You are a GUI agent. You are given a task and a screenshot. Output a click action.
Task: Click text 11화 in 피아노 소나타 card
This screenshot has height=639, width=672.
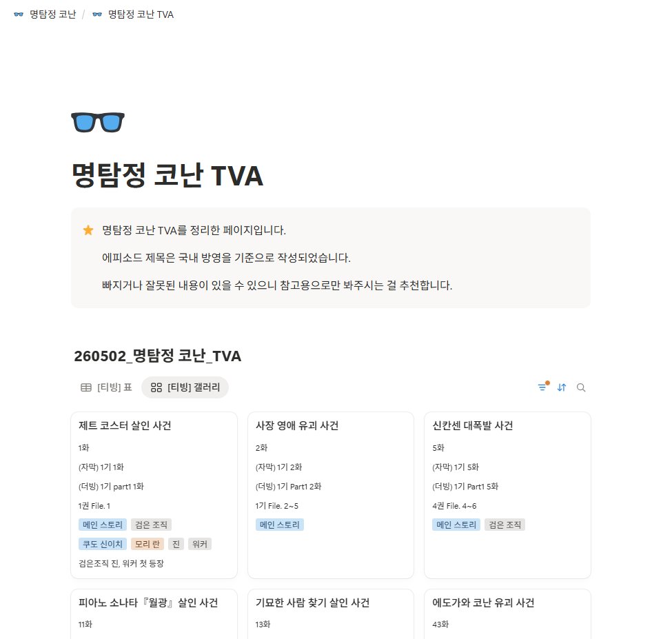(x=85, y=624)
